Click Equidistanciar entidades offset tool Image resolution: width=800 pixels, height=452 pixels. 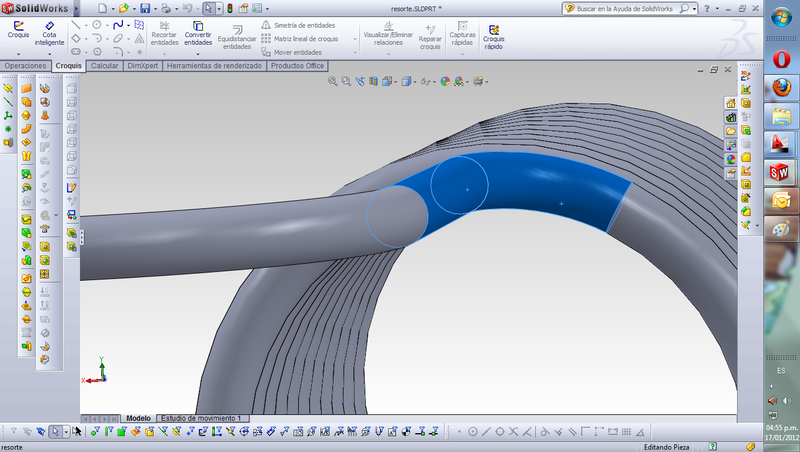(237, 38)
